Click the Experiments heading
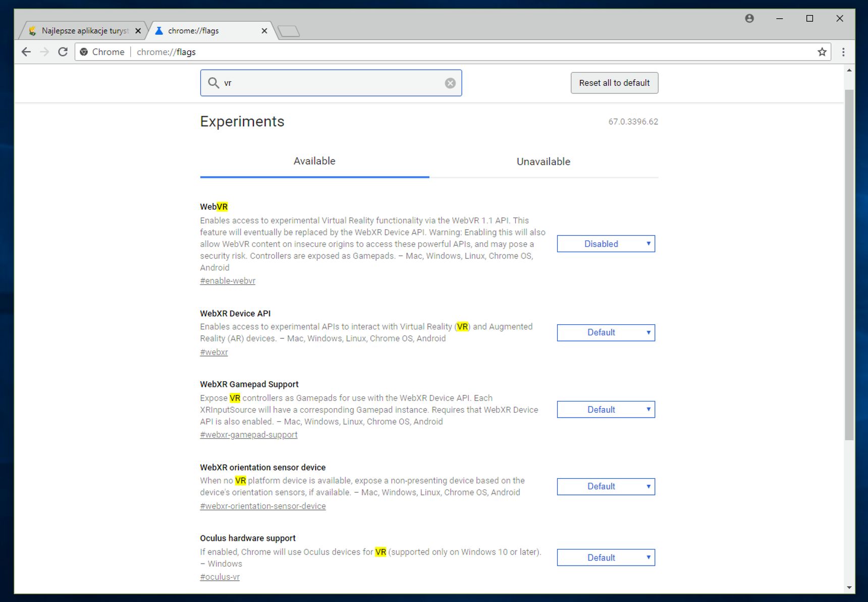This screenshot has width=868, height=602. (242, 122)
